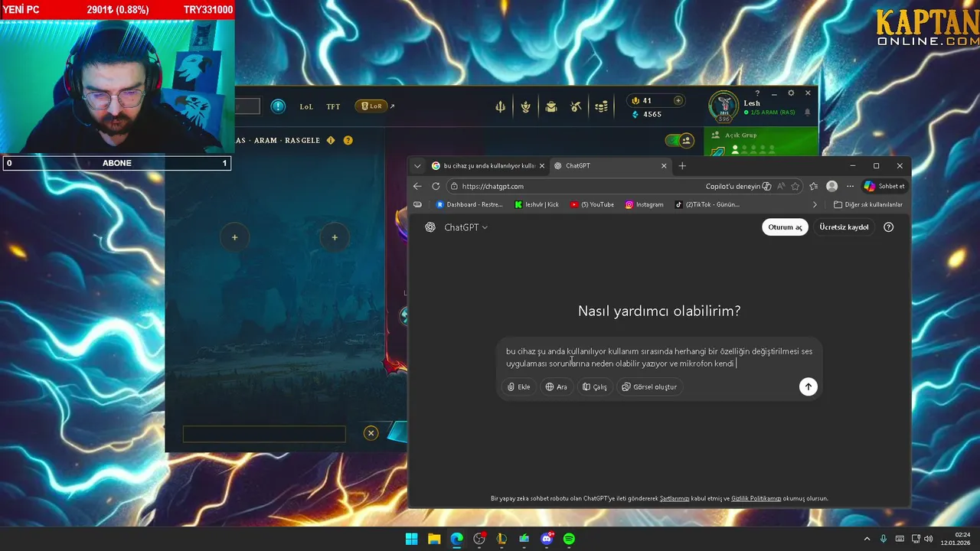Show hidden system tray icons

click(867, 539)
